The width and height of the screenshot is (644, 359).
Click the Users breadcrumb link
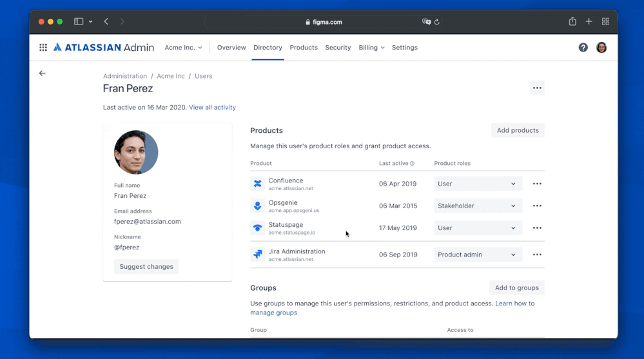coord(203,76)
